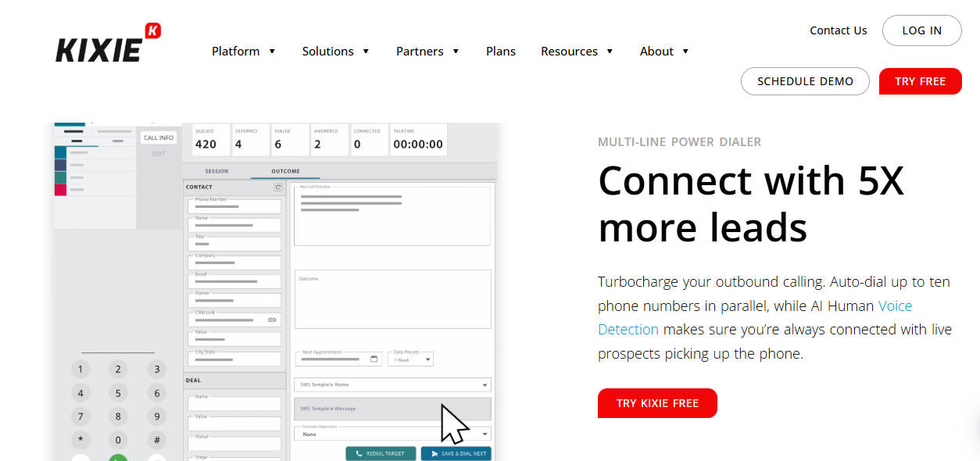The width and height of the screenshot is (980, 461).
Task: Click the contact refresh icon
Action: 279,187
